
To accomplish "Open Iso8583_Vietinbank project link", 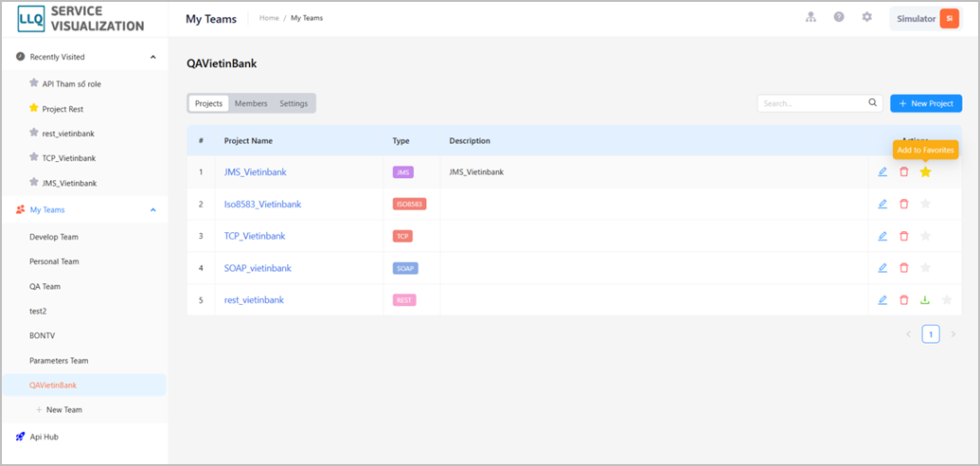I will [x=262, y=204].
